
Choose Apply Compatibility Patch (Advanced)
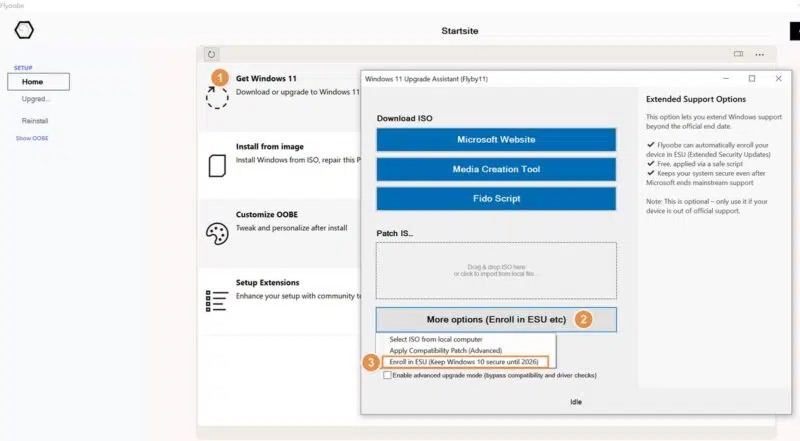tap(445, 351)
